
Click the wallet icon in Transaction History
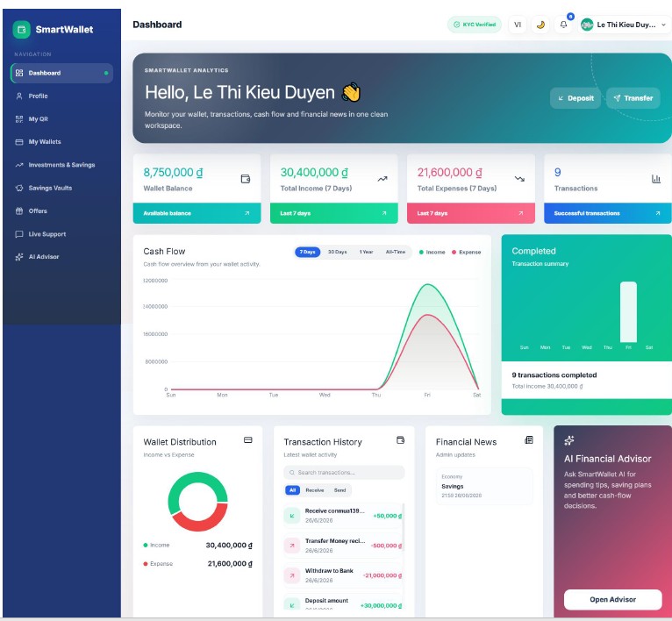pos(400,439)
